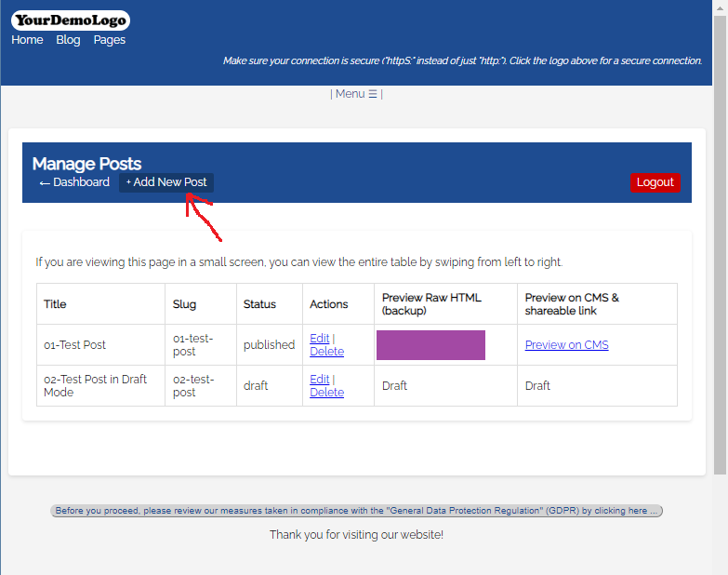This screenshot has width=728, height=575.
Task: Open the hamburger Menu toggle
Action: click(356, 94)
